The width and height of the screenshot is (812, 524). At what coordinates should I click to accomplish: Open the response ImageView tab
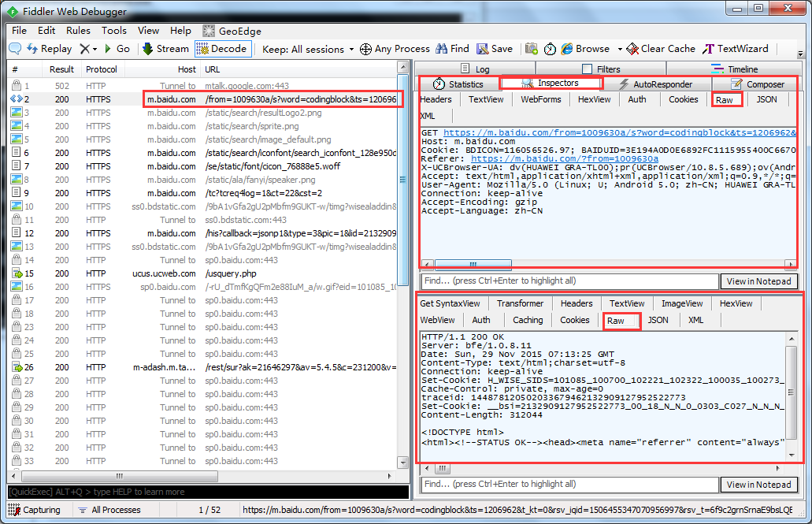point(682,303)
